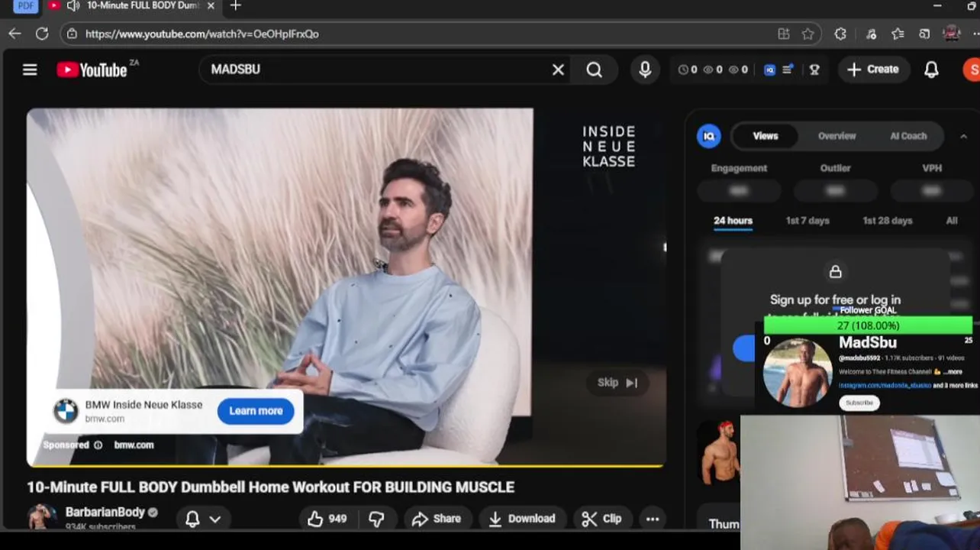Clip the video with scissors button
The image size is (980, 550).
(x=601, y=519)
